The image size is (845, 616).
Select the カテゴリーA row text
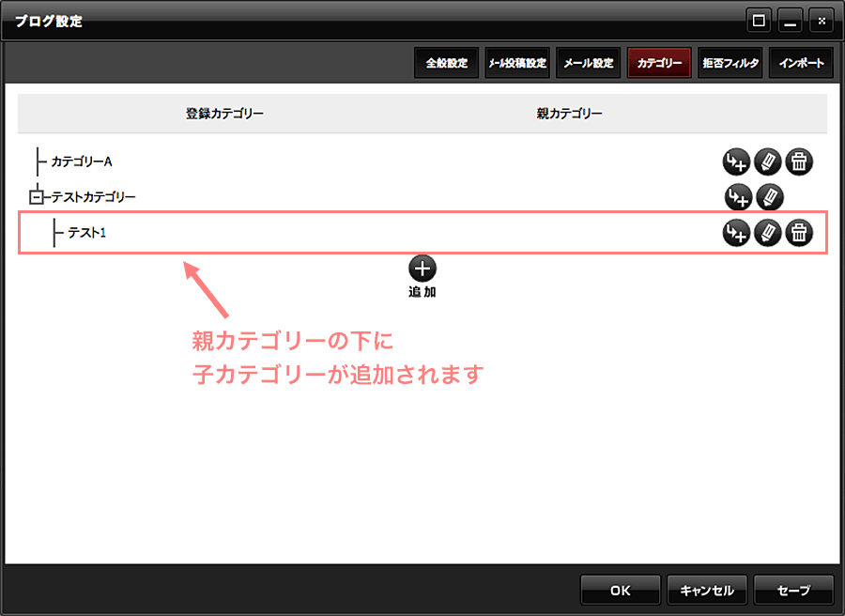tap(82, 162)
